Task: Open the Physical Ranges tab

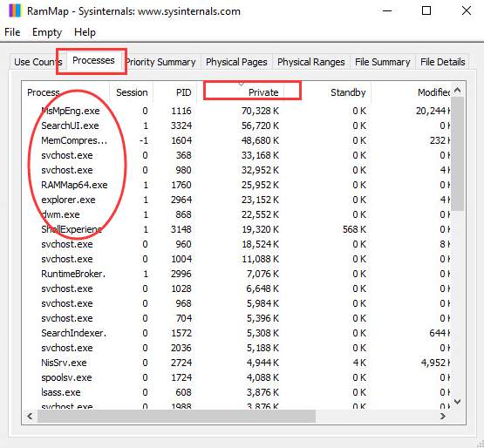Action: click(x=310, y=62)
